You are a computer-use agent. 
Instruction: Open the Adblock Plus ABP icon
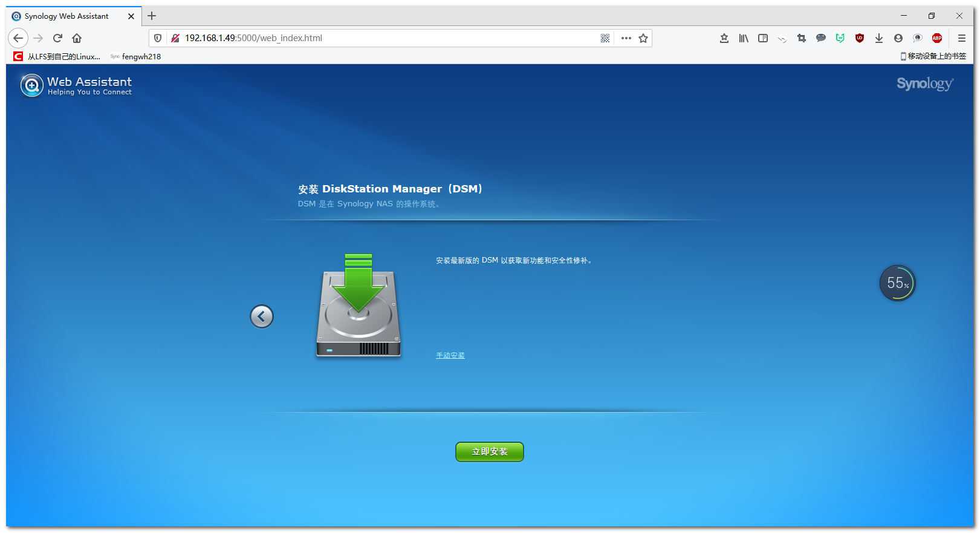pyautogui.click(x=937, y=38)
